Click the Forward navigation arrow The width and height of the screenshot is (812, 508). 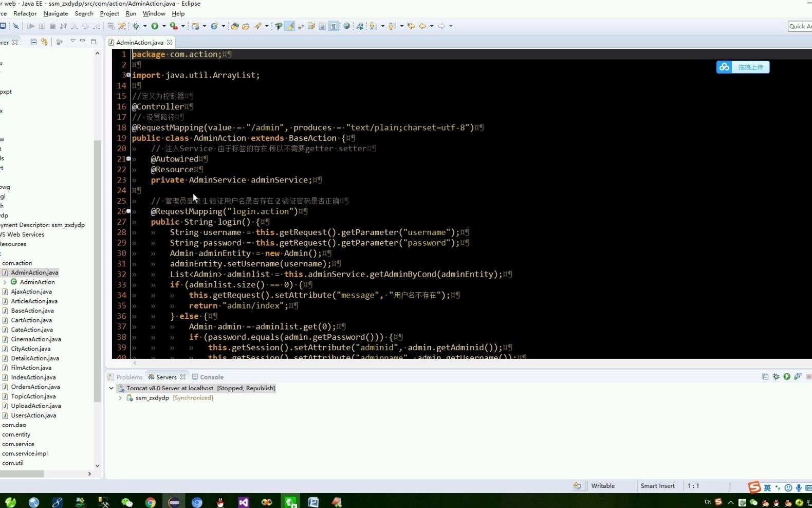(441, 26)
